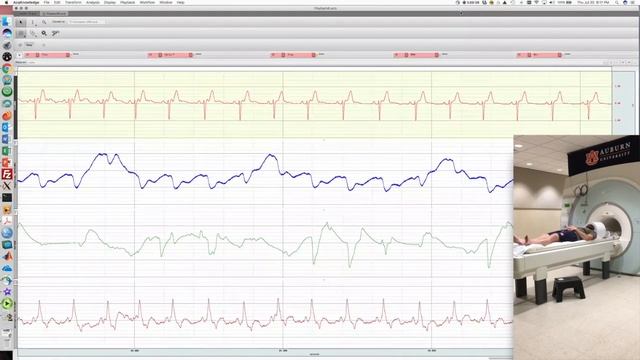Open the File menu
Image resolution: width=640 pixels, height=360 pixels.
point(46,2)
